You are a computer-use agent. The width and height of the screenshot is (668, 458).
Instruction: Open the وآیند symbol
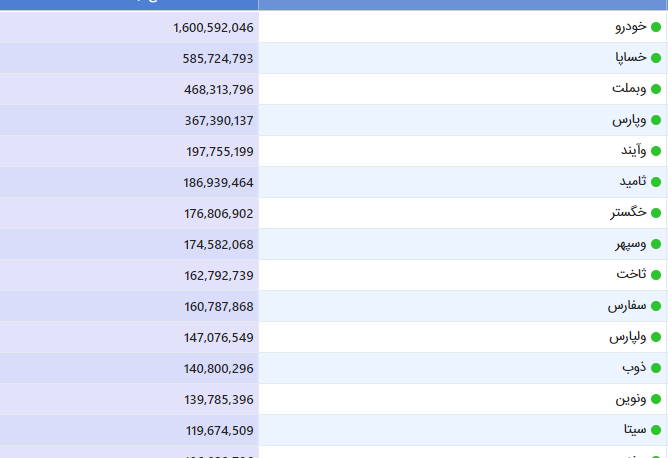(634, 151)
